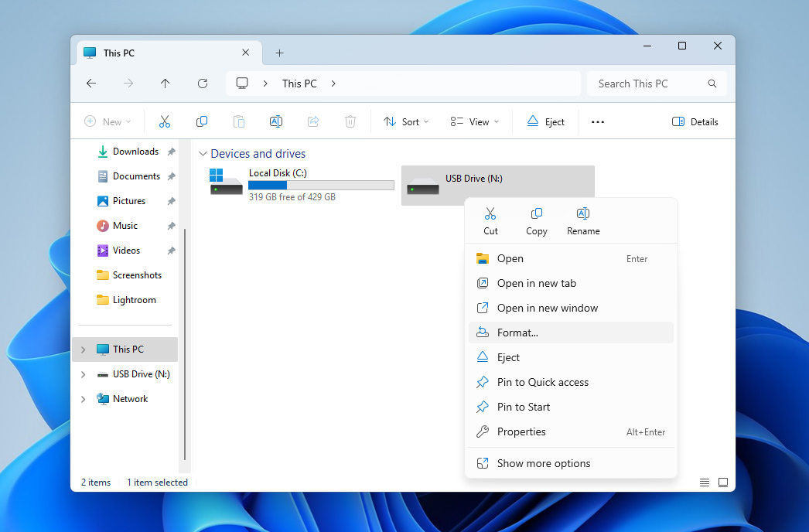The width and height of the screenshot is (809, 532).
Task: Open the Lightroom folder in the sidebar
Action: (x=126, y=300)
